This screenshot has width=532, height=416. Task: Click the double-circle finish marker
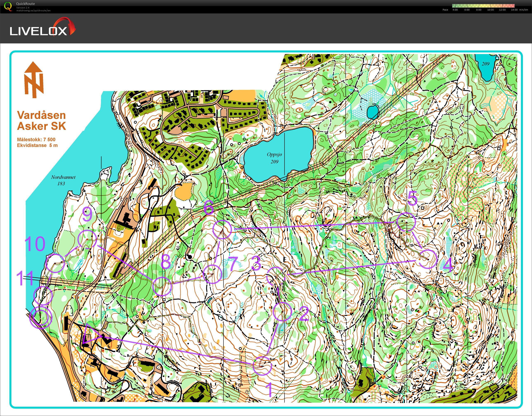(41, 317)
